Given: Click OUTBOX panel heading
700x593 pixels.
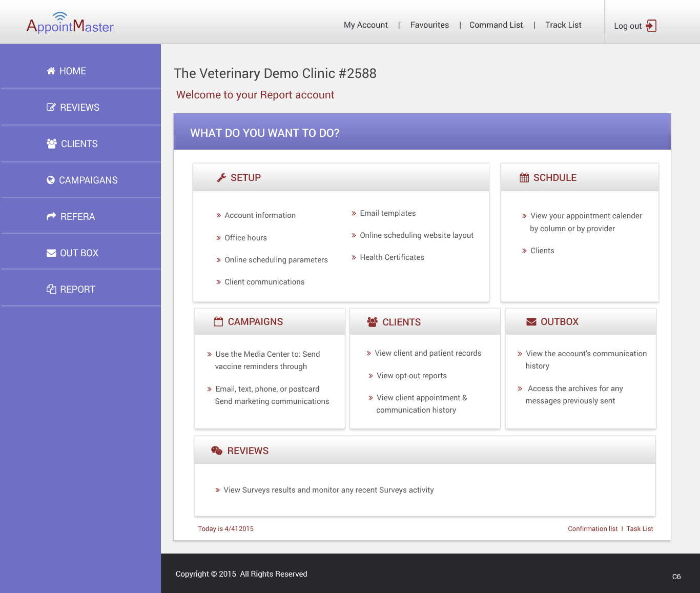Looking at the screenshot, I should point(560,321).
